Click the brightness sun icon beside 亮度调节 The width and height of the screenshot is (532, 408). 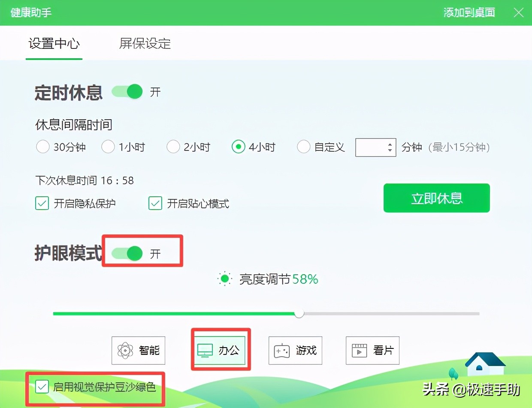225,279
